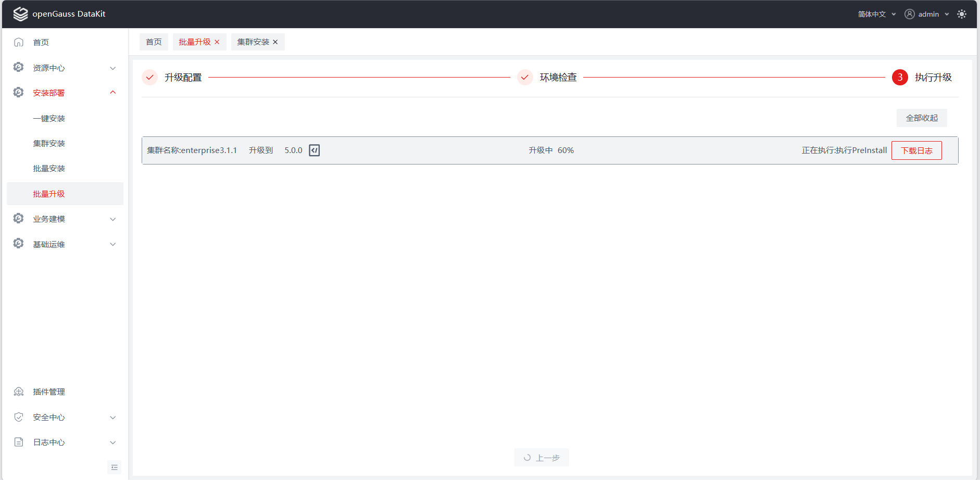Switch to the 首页 tab
Viewport: 980px width, 480px height.
coord(154,42)
